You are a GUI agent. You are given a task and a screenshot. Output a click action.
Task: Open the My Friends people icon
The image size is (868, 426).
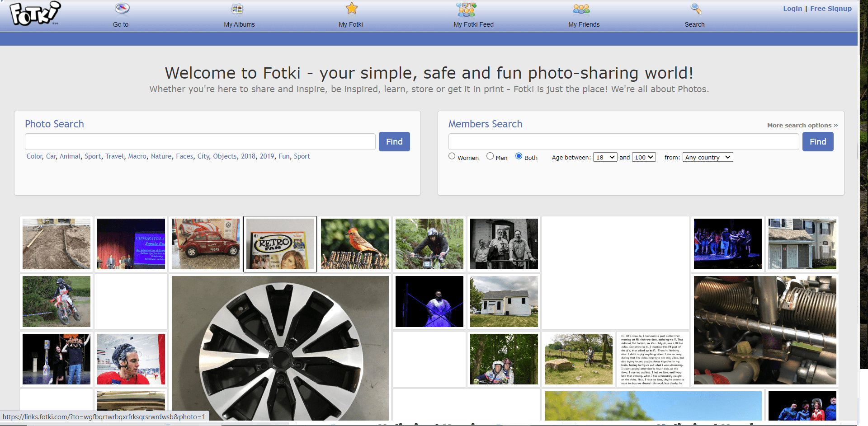click(x=581, y=9)
